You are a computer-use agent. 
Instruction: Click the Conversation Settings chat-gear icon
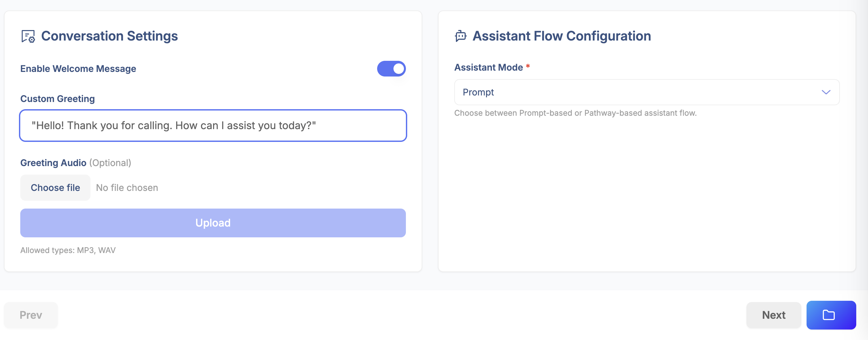[x=28, y=36]
